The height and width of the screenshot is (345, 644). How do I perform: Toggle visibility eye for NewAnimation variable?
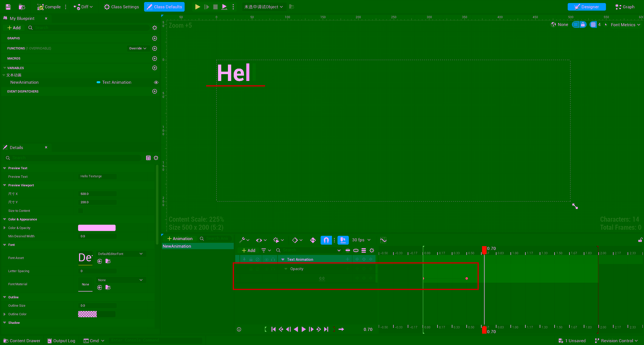(156, 82)
